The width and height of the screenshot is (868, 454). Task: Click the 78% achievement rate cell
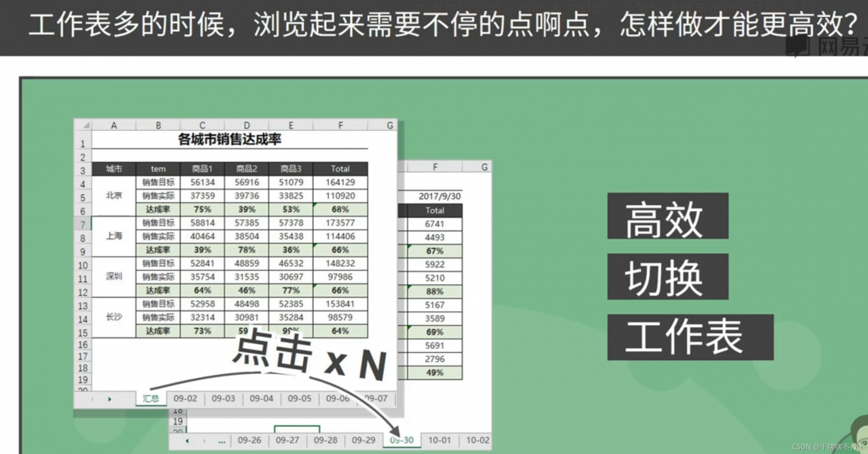click(246, 250)
